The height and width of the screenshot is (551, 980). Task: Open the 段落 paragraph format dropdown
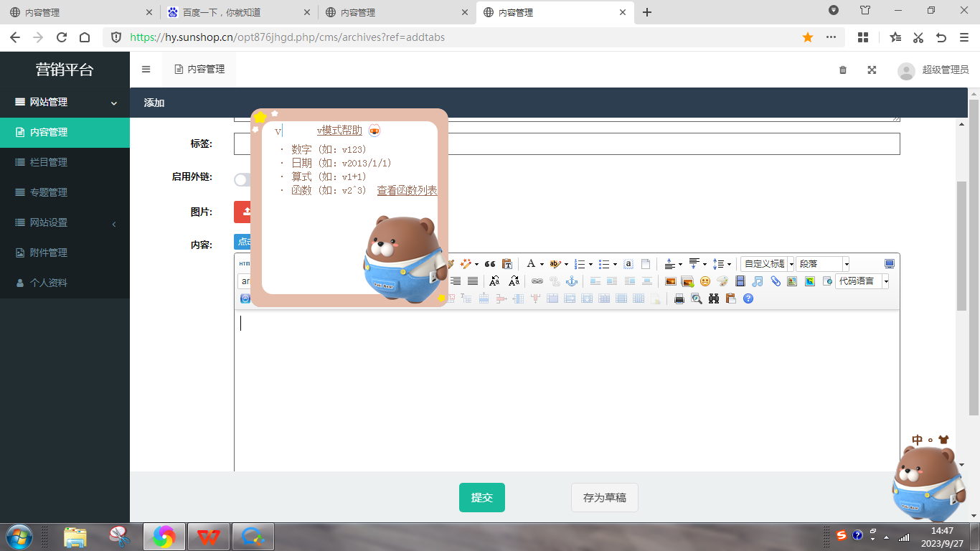[x=822, y=263]
